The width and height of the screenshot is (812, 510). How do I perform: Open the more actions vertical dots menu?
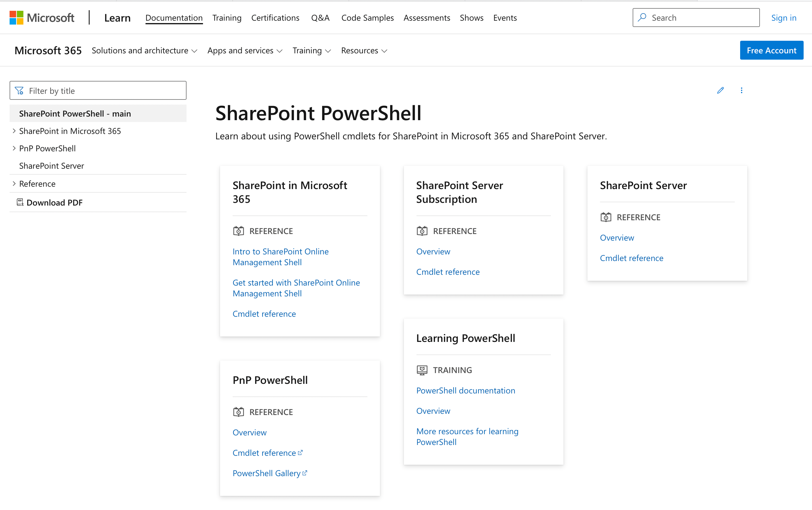click(741, 90)
